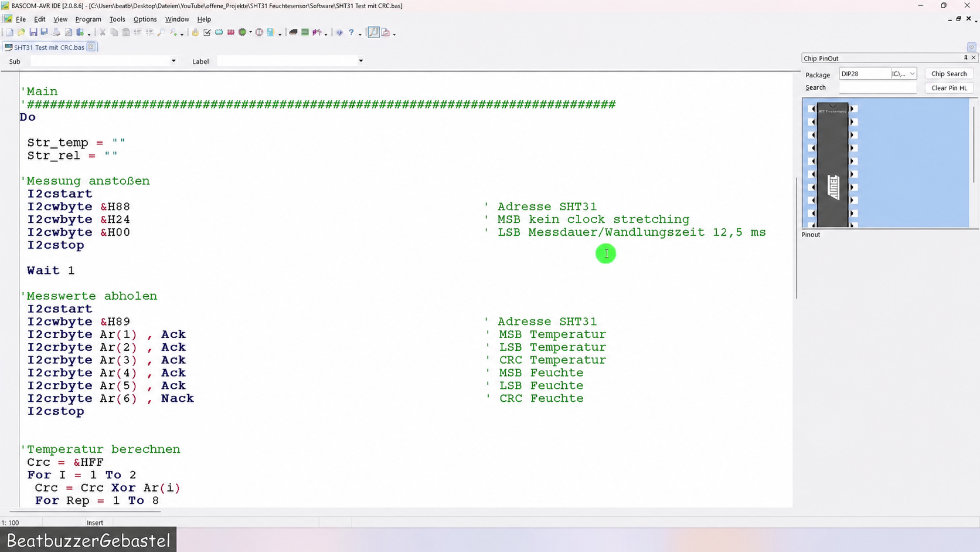Open the Tools menu
This screenshot has height=552, width=980.
coord(117,19)
